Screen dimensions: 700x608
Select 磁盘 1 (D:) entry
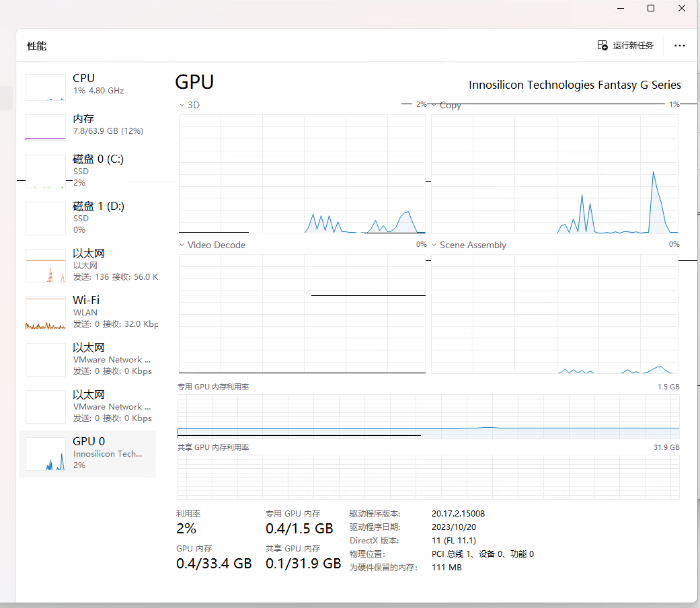[x=87, y=218]
